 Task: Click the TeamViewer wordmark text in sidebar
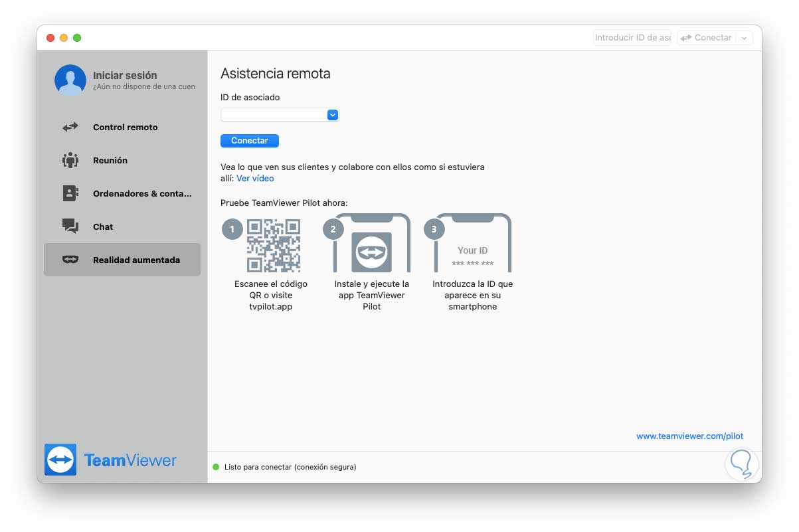tap(130, 460)
